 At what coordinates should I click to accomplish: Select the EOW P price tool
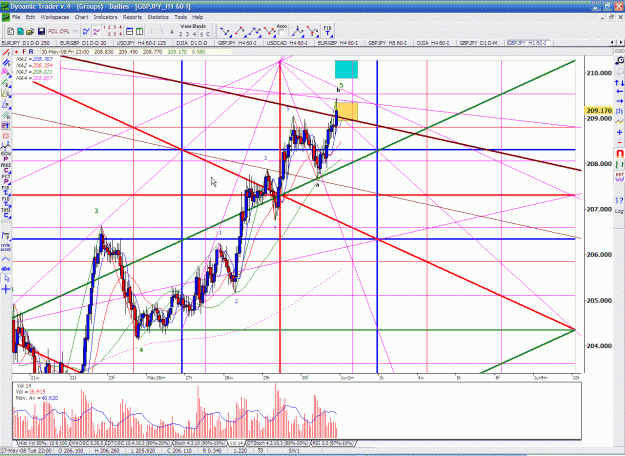6,156
